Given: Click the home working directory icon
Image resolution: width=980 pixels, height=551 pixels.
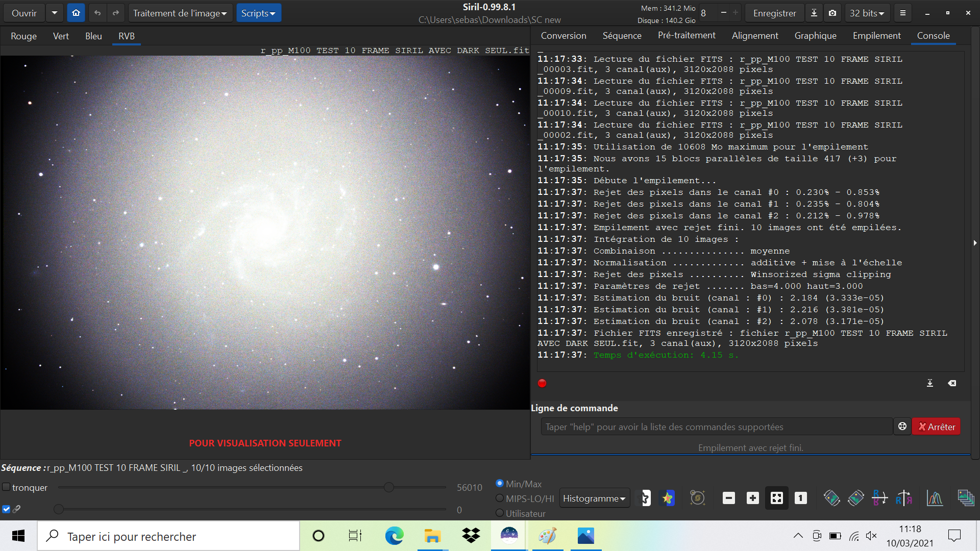Looking at the screenshot, I should 76,13.
